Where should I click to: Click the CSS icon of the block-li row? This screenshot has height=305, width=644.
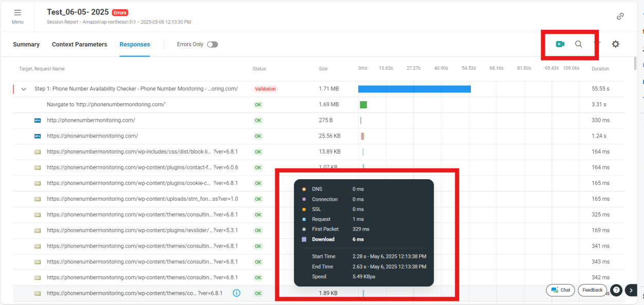[38, 152]
